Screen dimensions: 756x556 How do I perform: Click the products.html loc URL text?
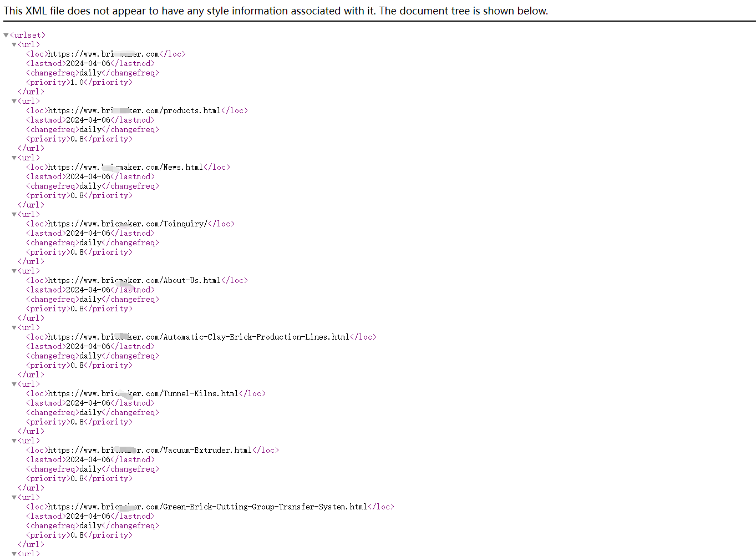tap(134, 111)
